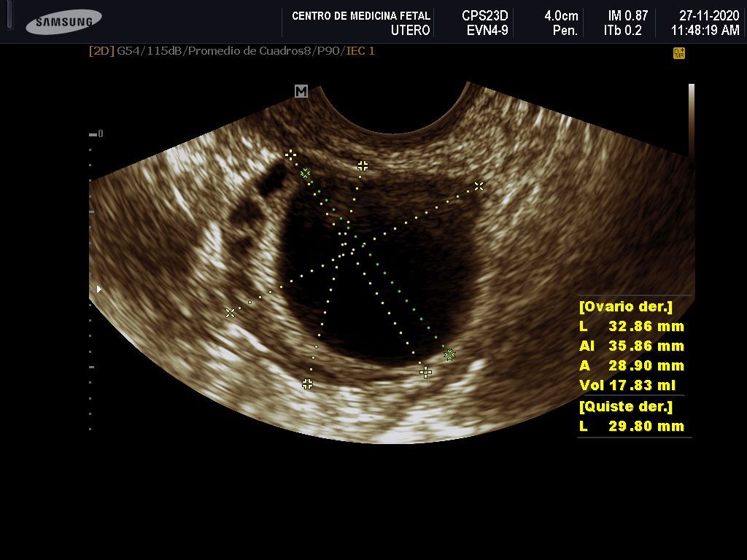Click the L 29.80 mm cyst measurement
This screenshot has height=560, width=747.
(632, 426)
